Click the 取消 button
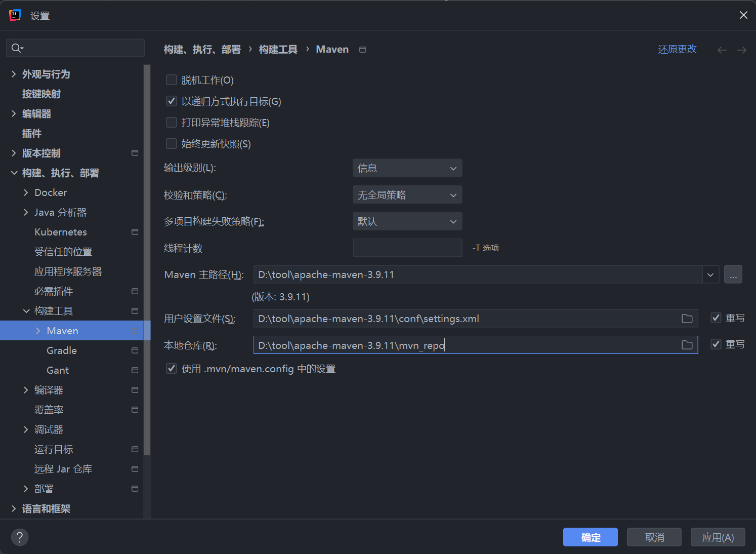Screen dimensions: 756x554 coord(654,537)
